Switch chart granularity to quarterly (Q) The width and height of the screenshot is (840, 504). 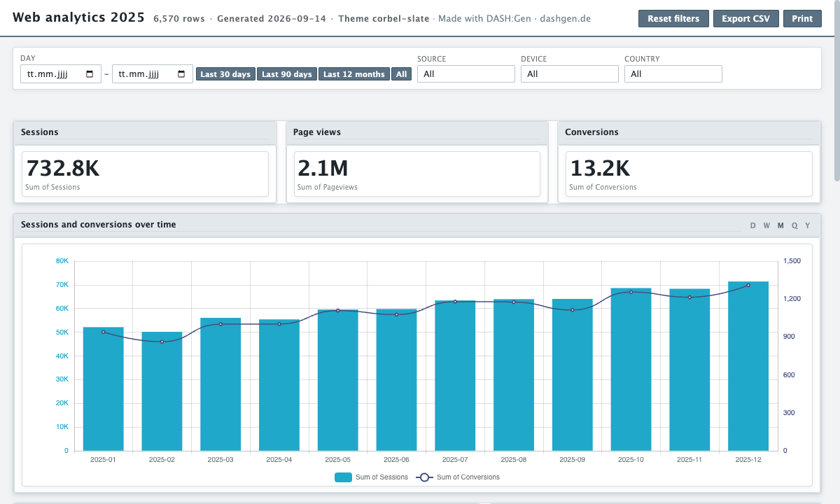pos(794,225)
